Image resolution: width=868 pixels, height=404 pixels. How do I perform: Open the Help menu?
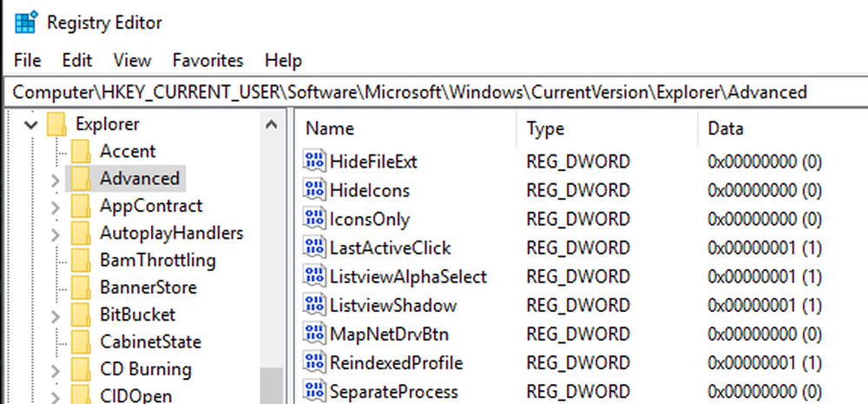click(x=284, y=60)
